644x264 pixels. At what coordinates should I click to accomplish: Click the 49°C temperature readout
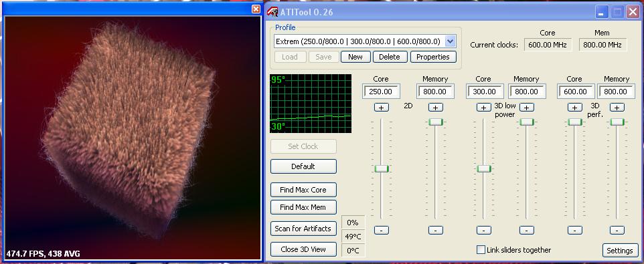coord(353,237)
